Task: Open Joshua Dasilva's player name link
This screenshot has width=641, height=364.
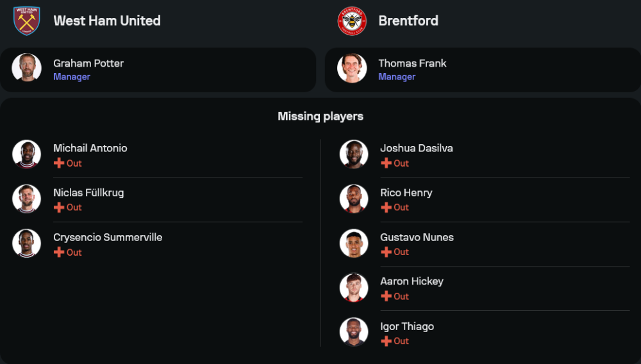Action: click(417, 148)
